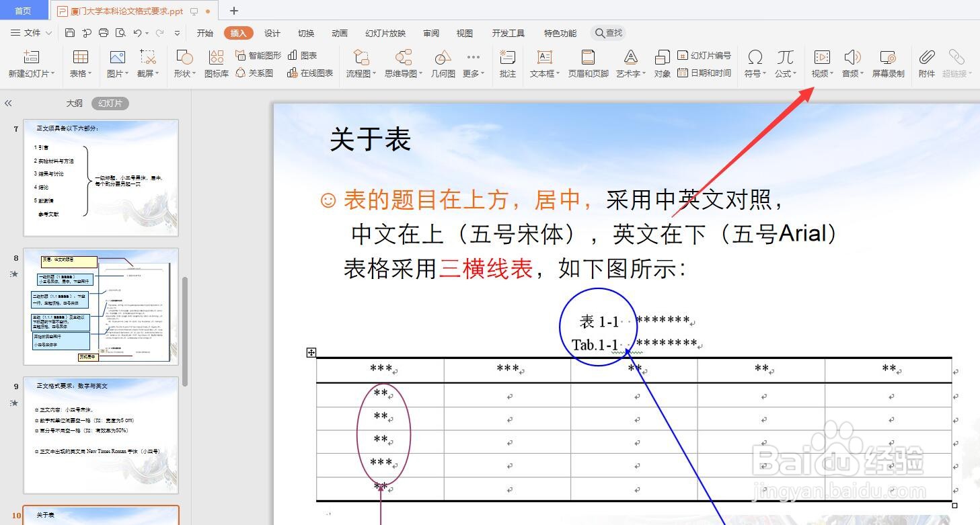Expand the undo history dropdown arrow

click(146, 33)
